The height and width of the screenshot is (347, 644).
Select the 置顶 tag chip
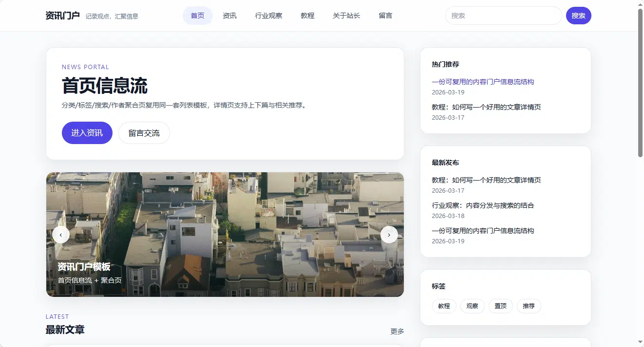[500, 306]
